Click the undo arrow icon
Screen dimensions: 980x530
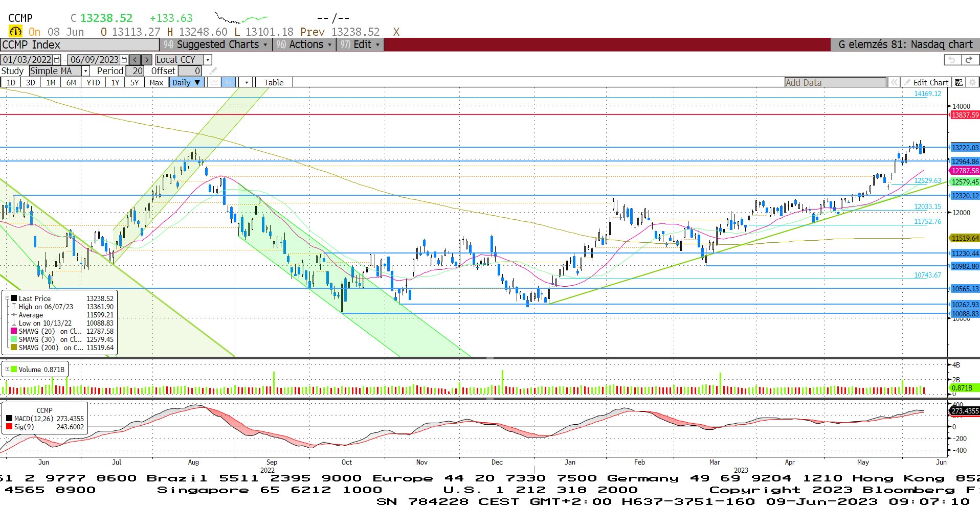(952, 60)
